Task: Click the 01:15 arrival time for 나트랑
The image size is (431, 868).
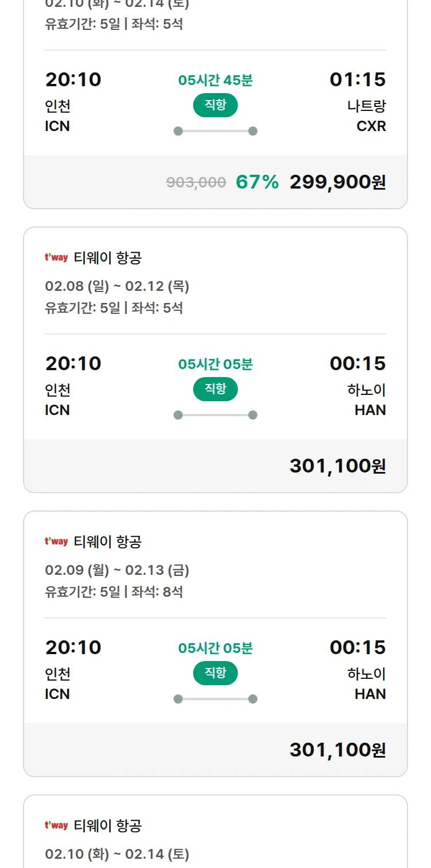Action: [x=357, y=80]
